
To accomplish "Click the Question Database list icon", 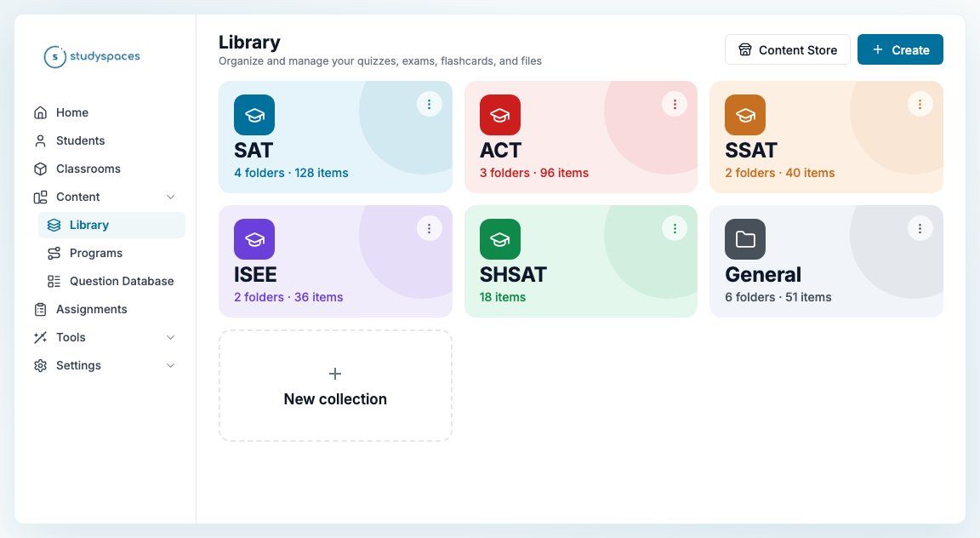I will click(54, 282).
